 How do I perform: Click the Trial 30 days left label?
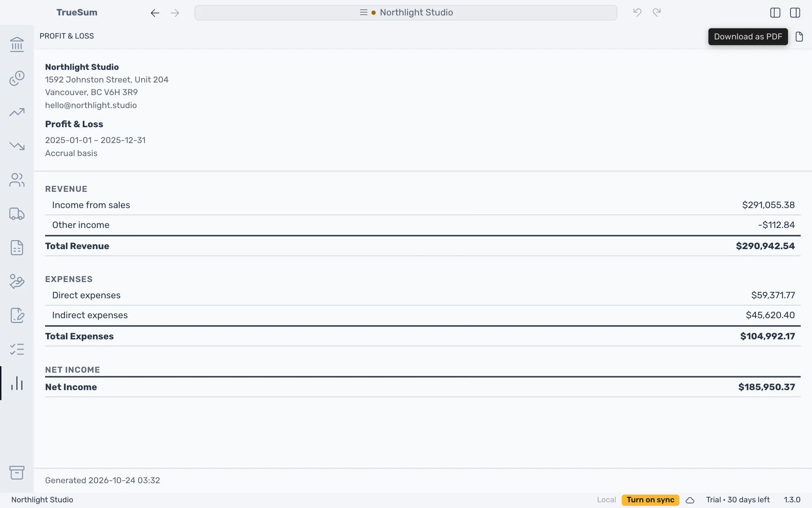point(738,500)
